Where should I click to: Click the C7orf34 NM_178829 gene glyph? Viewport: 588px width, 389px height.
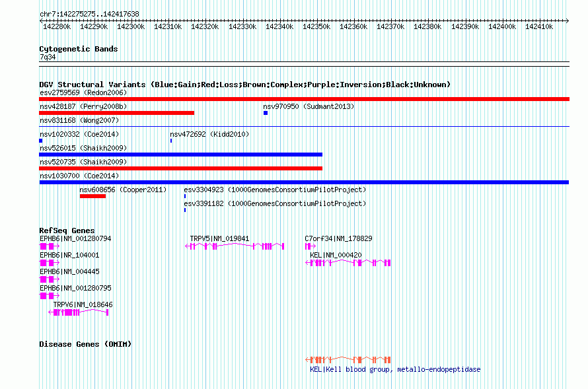coord(311,246)
